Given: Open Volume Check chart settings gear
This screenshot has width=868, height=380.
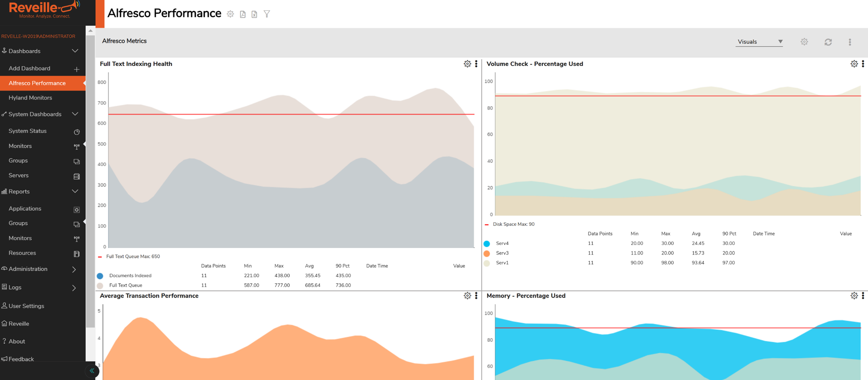Looking at the screenshot, I should tap(854, 64).
